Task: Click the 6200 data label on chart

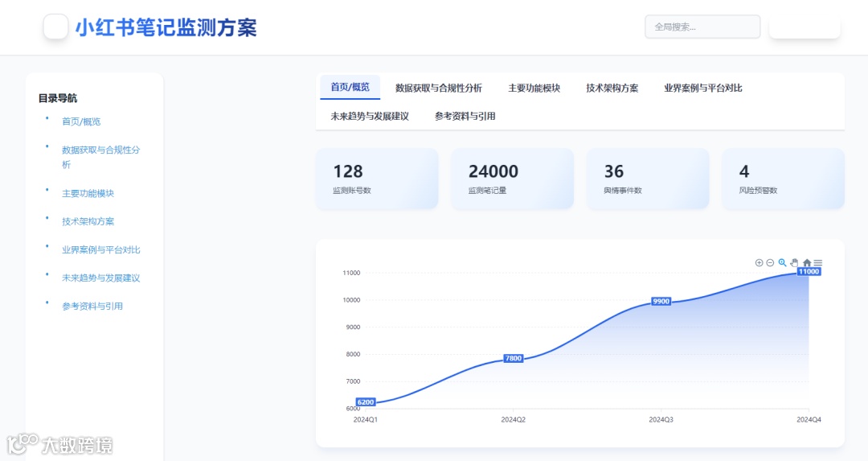Action: pyautogui.click(x=366, y=402)
